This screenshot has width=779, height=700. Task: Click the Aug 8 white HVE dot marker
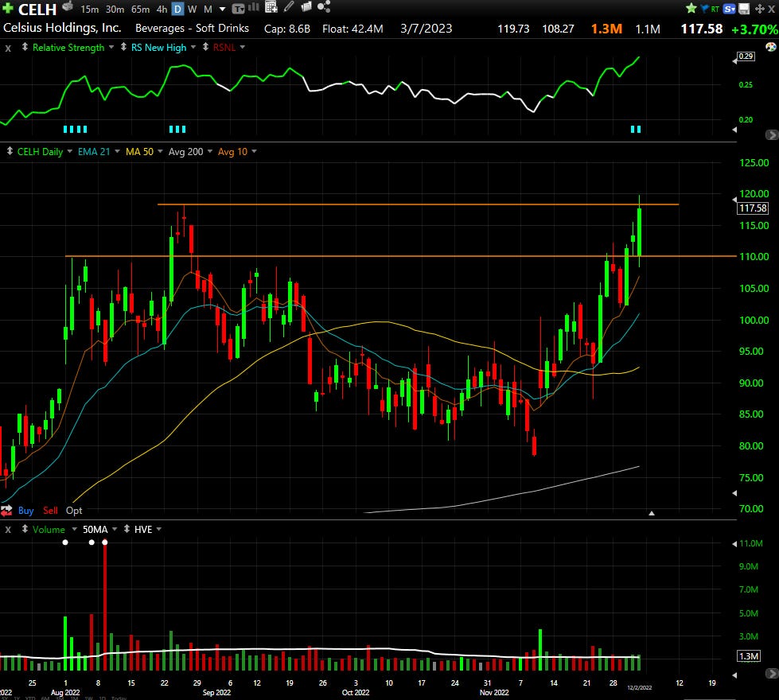pos(104,542)
